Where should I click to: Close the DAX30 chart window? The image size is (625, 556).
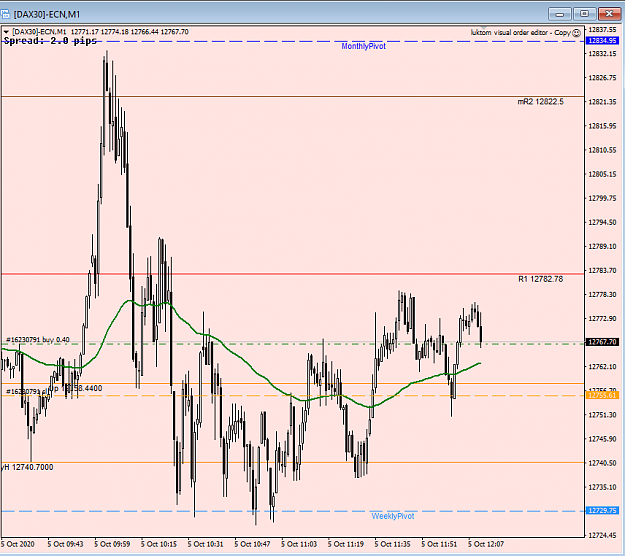609,14
